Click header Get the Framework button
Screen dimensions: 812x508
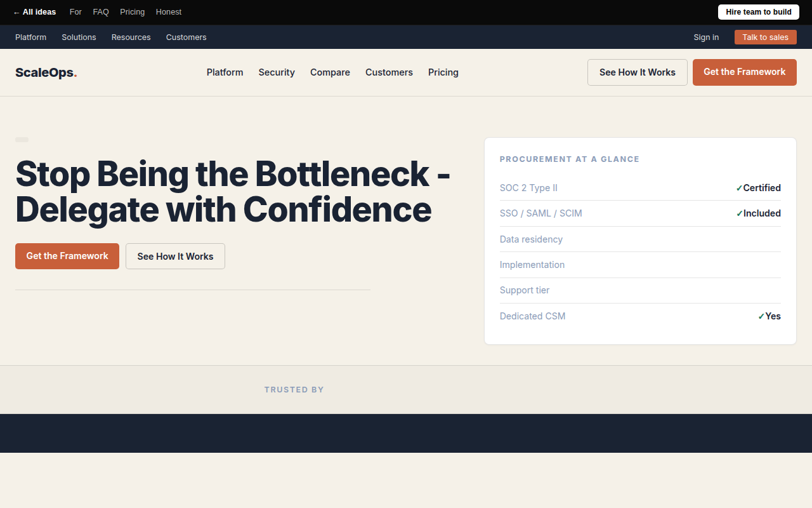(745, 72)
